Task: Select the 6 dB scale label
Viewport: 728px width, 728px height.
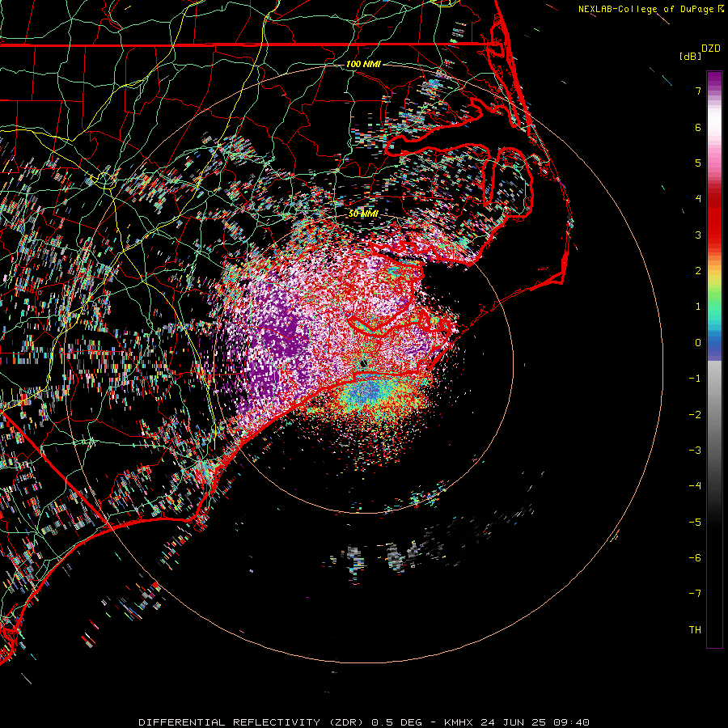Action: tap(698, 127)
